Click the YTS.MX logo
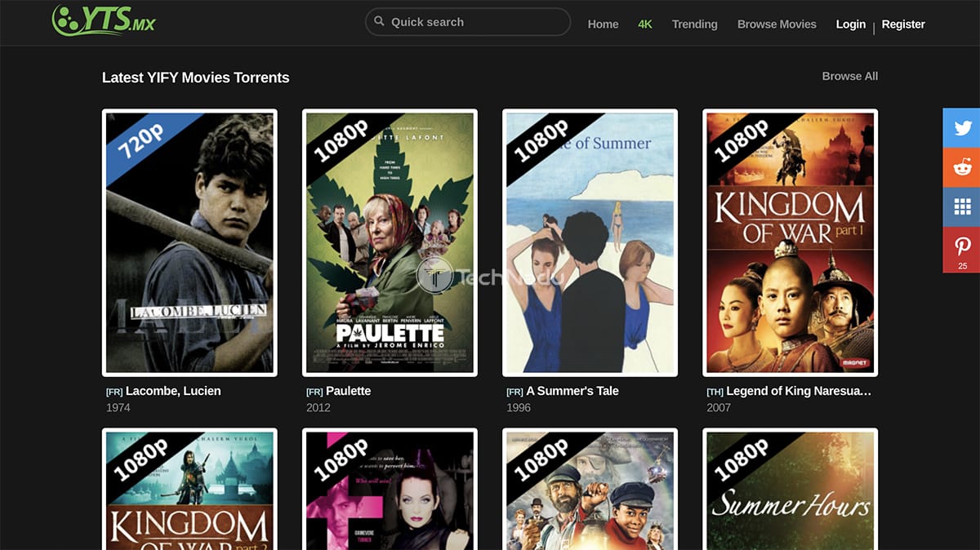The width and height of the screenshot is (980, 550). pos(103,20)
